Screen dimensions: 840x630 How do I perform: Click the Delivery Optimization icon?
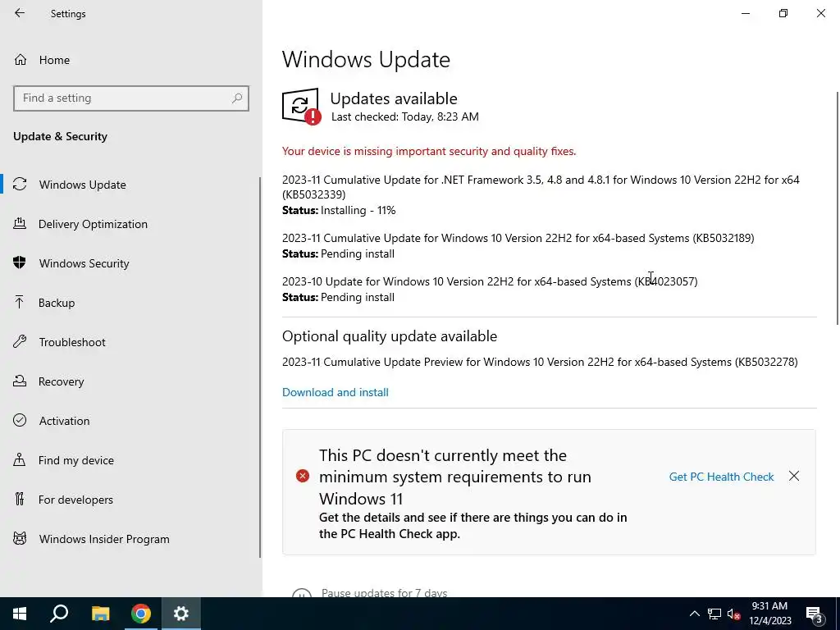(20, 223)
